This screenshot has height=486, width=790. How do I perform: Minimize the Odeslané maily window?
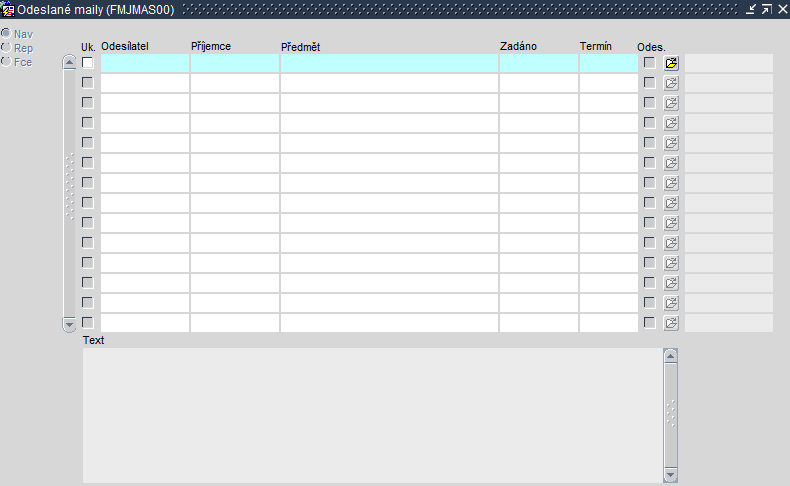click(751, 9)
